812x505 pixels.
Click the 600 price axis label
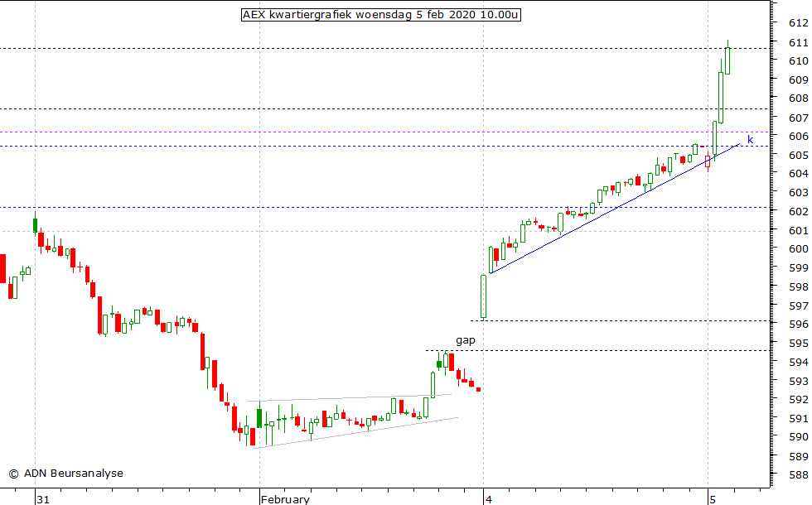tap(798, 248)
